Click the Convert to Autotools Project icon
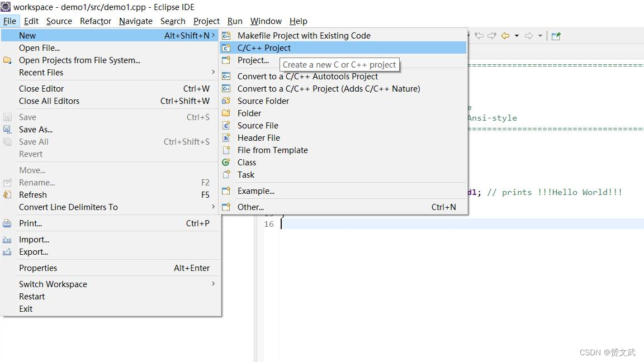The width and height of the screenshot is (644, 362). pyautogui.click(x=226, y=77)
